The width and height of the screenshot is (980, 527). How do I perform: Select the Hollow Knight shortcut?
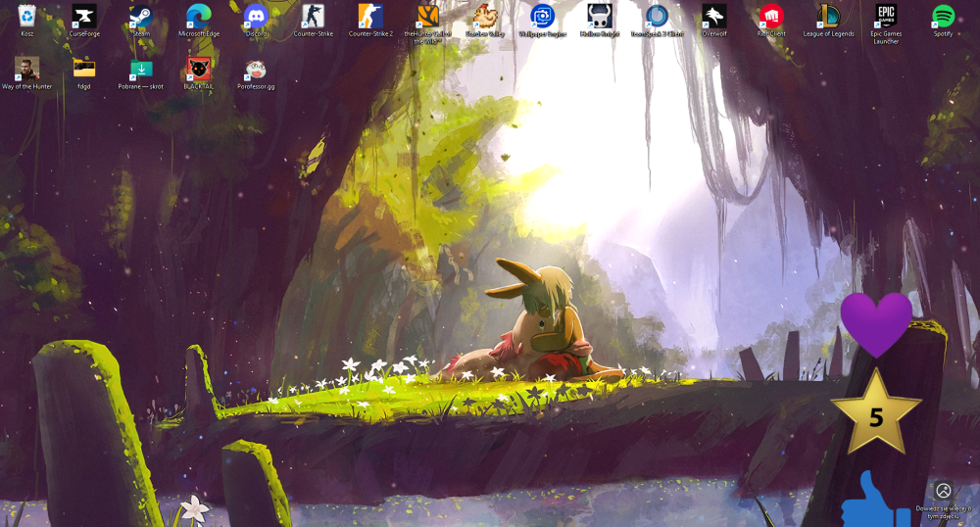(600, 21)
